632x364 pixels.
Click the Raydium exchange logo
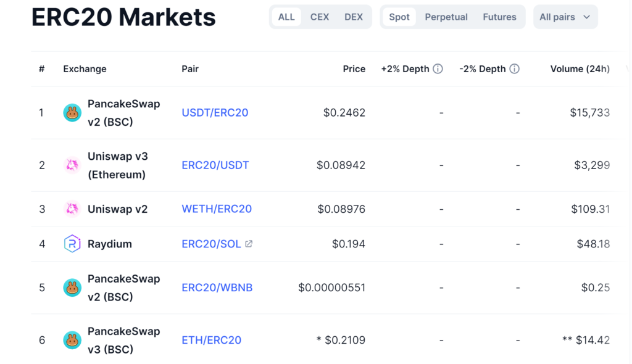coord(72,244)
